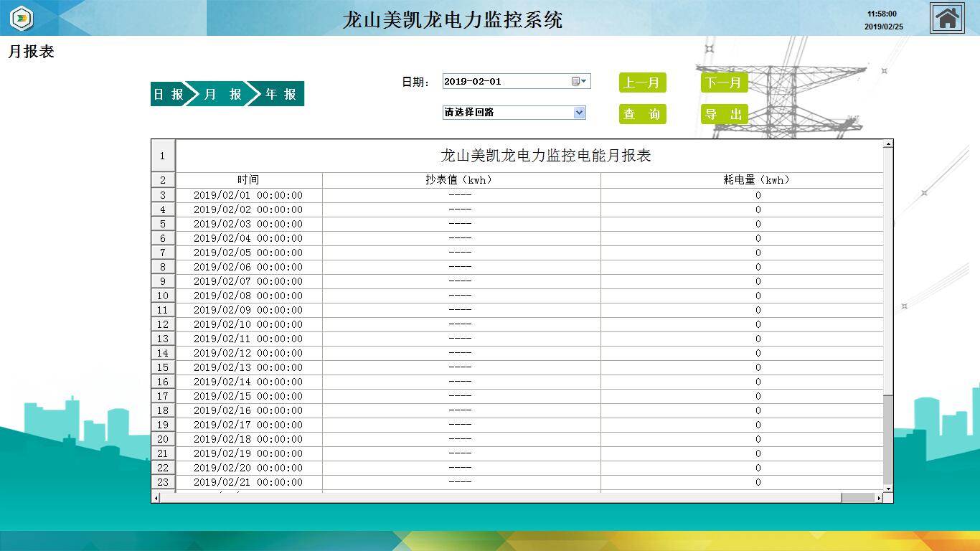Click the table's vertical scrollbar up arrow
Screen dimensions: 980x551
click(888, 144)
